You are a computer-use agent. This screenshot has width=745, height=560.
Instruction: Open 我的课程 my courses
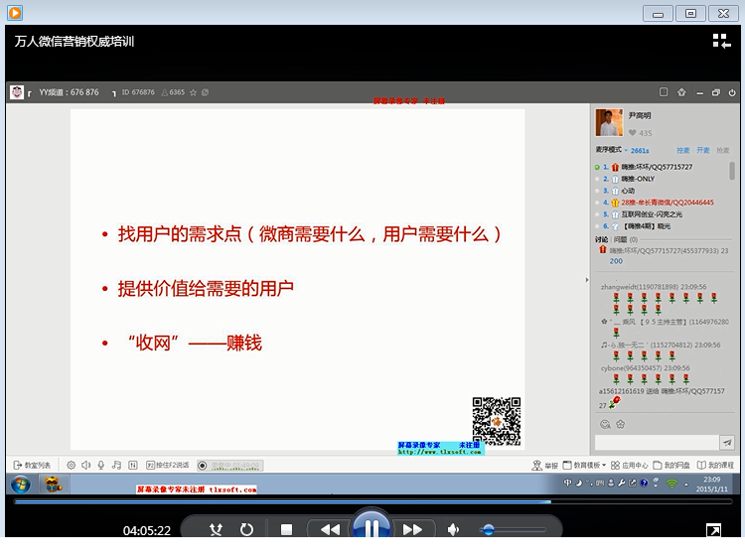pos(715,465)
